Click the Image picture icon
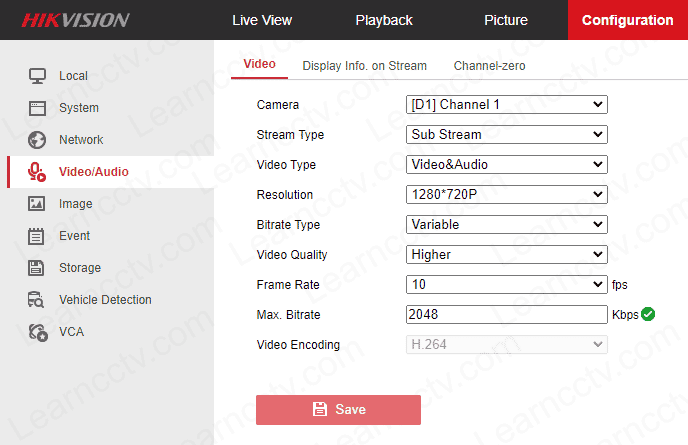Image resolution: width=688 pixels, height=445 pixels. [x=37, y=204]
